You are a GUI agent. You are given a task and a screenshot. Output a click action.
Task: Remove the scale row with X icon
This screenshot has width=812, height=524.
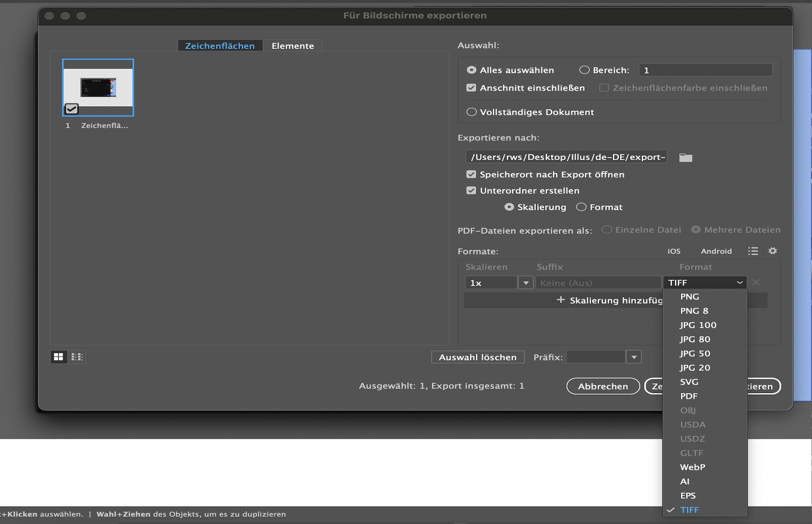pyautogui.click(x=756, y=283)
